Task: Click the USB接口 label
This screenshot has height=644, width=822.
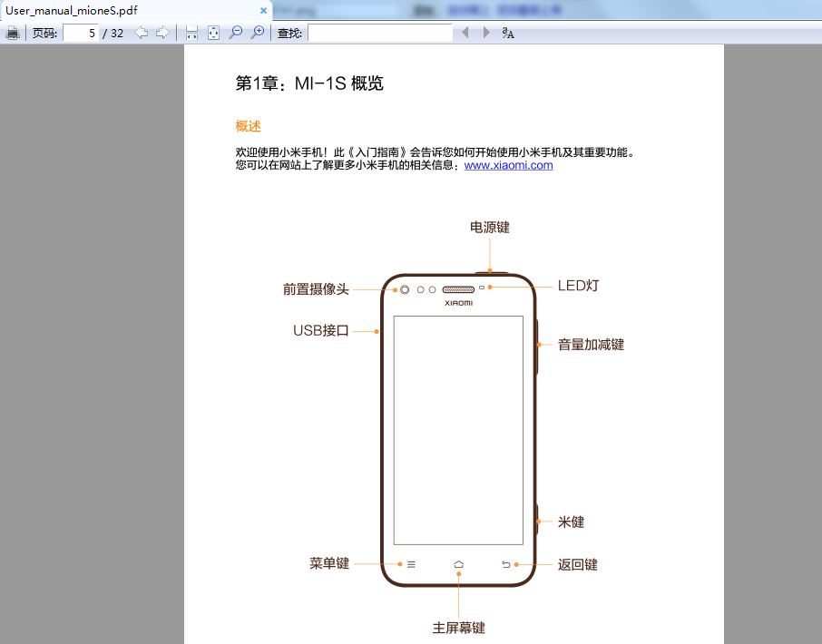Action: coord(321,331)
